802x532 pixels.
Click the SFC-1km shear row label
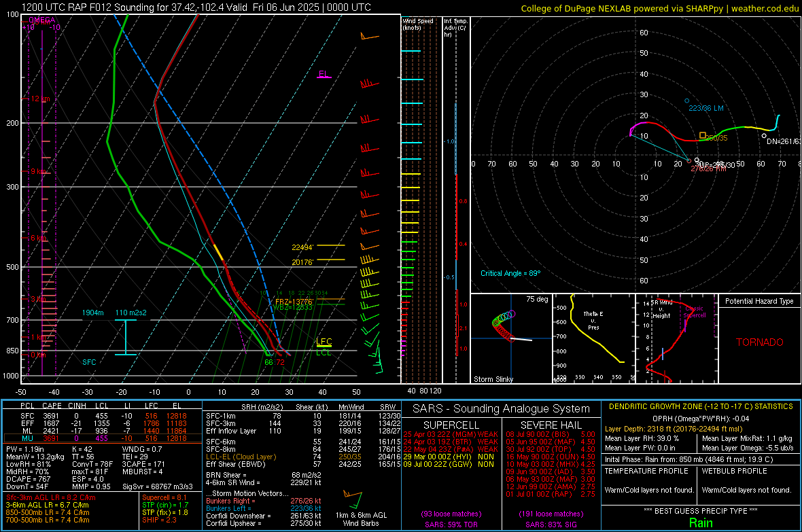pos(220,416)
